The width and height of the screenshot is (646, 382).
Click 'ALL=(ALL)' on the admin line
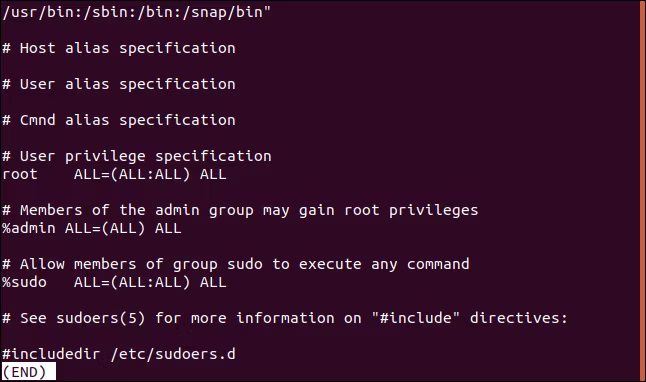[x=105, y=228]
